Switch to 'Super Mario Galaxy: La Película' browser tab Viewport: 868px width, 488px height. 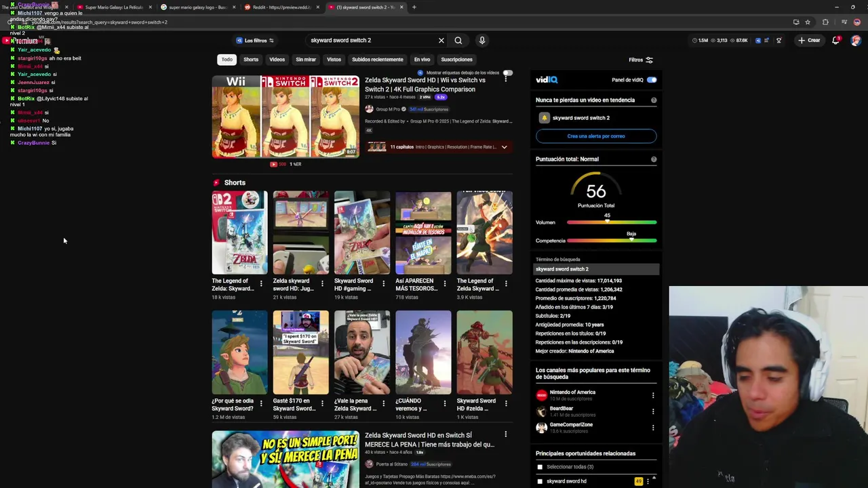click(x=114, y=7)
